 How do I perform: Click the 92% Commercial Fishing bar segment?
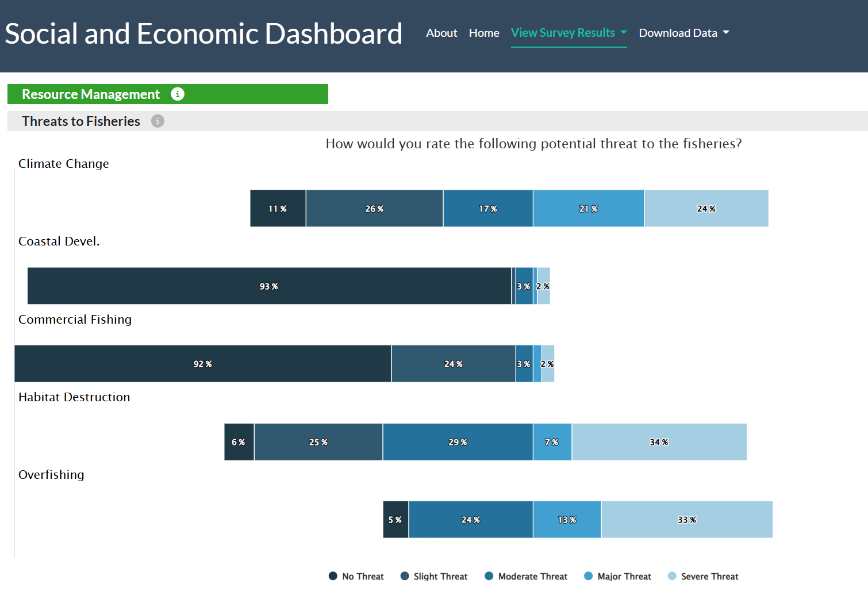(203, 363)
